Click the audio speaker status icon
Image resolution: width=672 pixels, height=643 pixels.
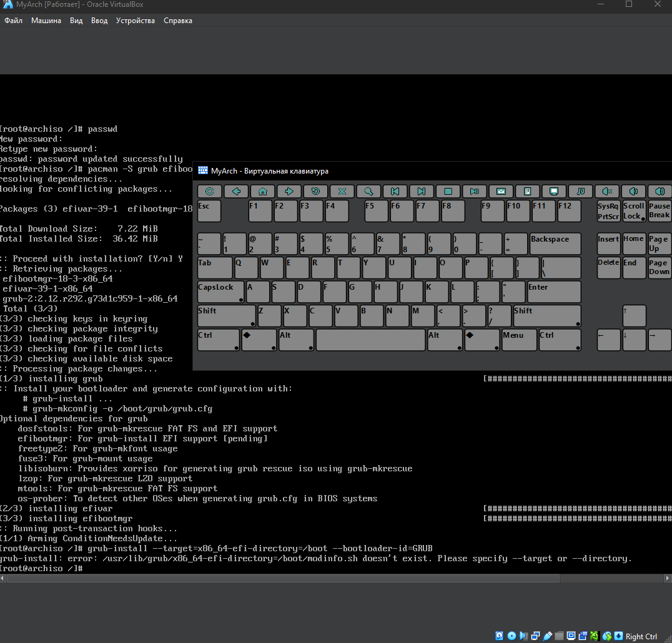524,636
